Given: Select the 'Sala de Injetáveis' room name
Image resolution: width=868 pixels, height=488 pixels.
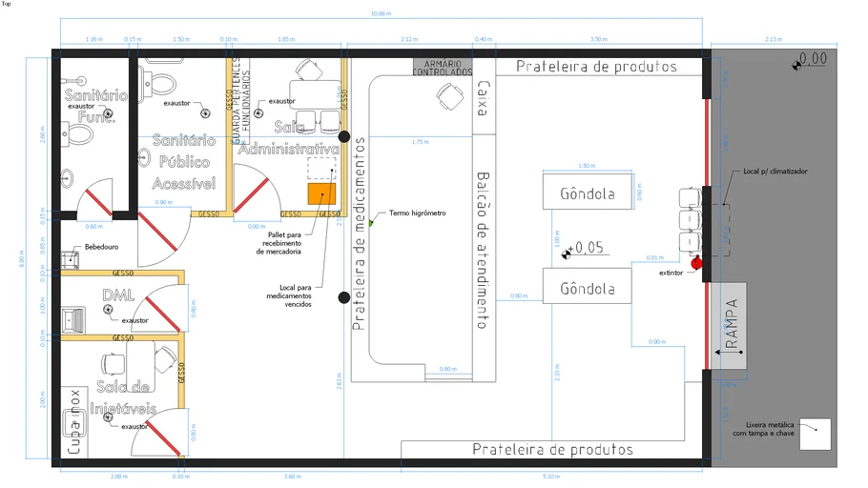Looking at the screenshot, I should point(123,397).
